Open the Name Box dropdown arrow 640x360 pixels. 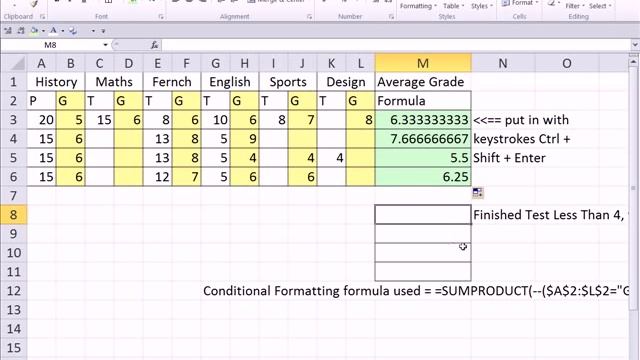(105, 45)
